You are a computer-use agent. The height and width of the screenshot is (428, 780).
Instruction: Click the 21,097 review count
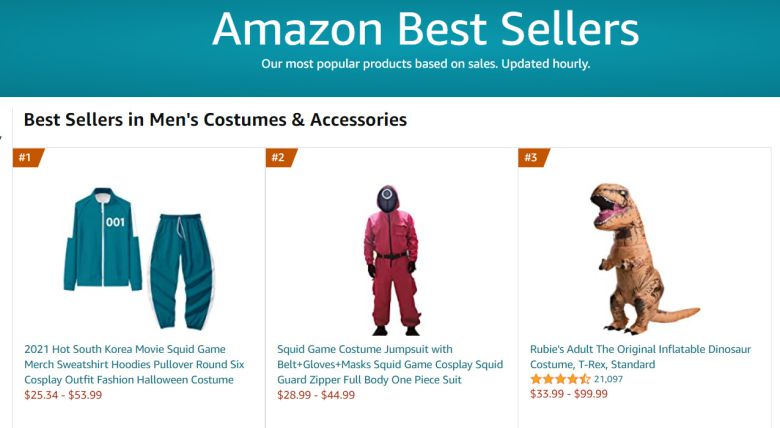tap(608, 379)
